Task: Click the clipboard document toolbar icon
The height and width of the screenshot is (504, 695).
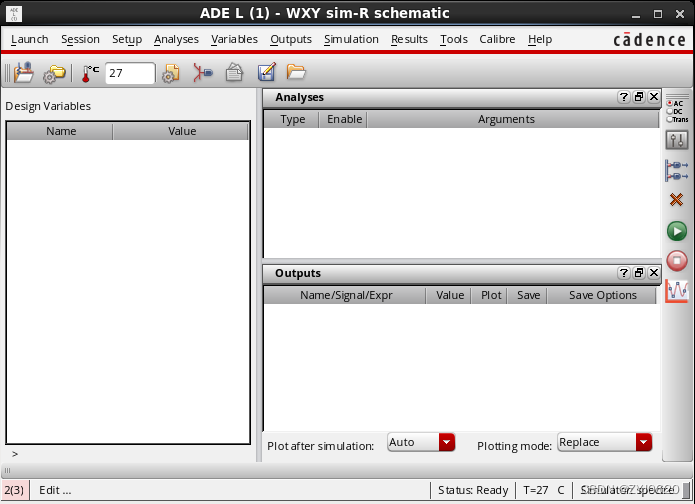Action: point(234,72)
